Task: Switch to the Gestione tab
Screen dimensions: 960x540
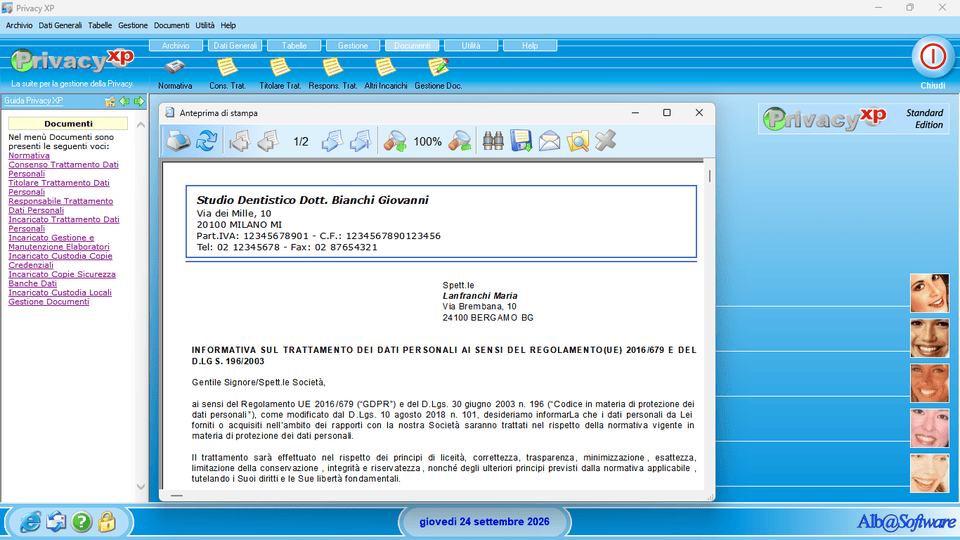Action: tap(353, 45)
